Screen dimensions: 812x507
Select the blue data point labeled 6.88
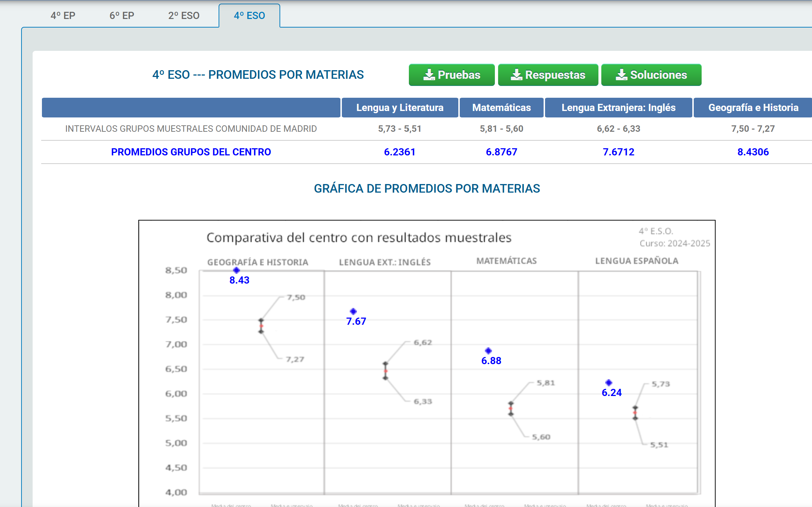click(488, 351)
